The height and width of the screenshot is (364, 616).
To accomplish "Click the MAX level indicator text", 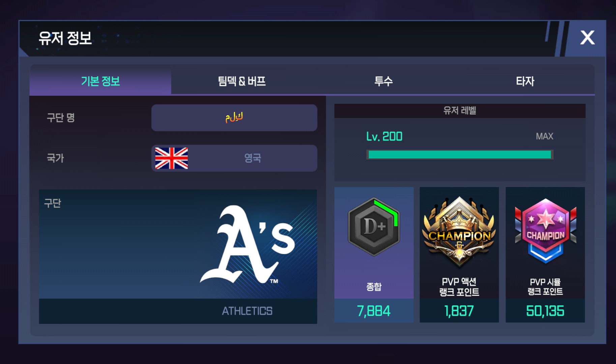I will coord(545,136).
